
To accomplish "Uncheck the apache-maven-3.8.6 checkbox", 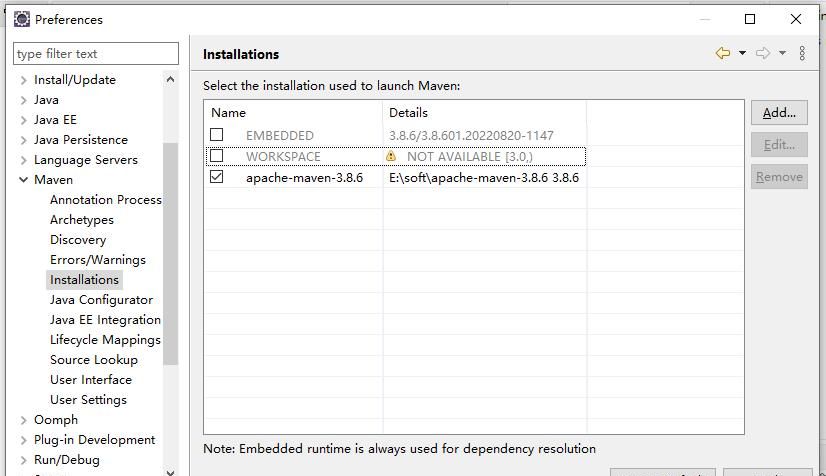I will point(217,177).
